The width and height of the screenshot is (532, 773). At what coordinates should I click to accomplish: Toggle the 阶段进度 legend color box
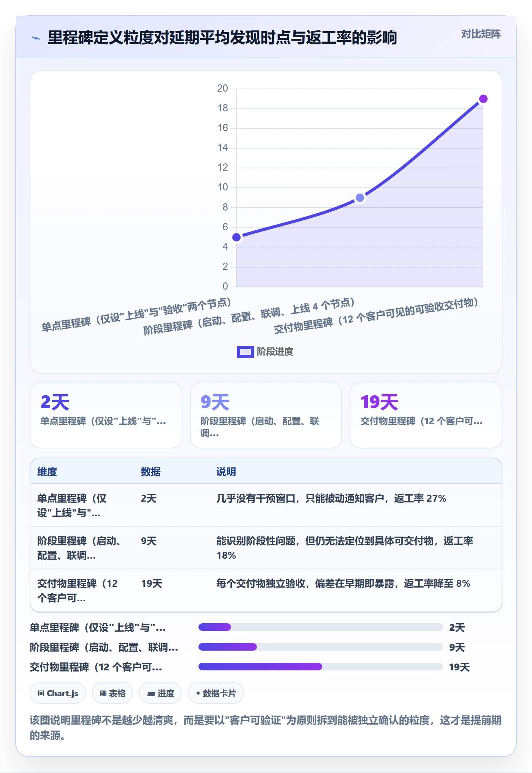tap(245, 352)
